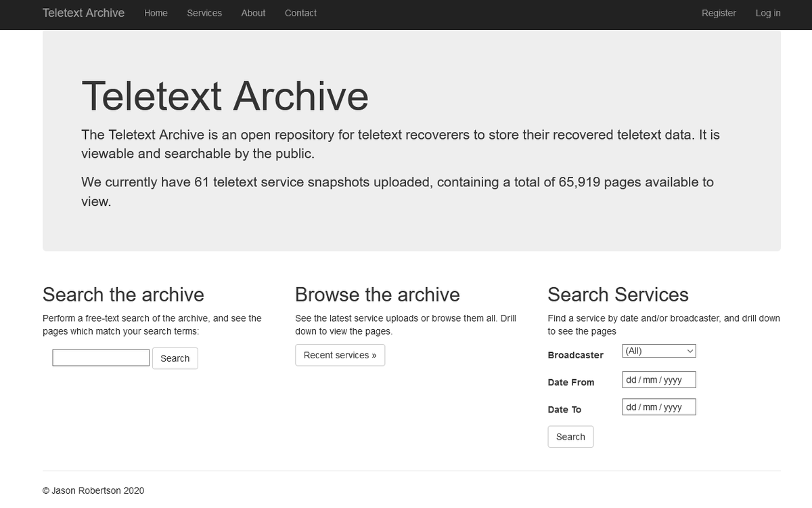The height and width of the screenshot is (508, 812).
Task: Open the Services menu item
Action: tap(204, 13)
